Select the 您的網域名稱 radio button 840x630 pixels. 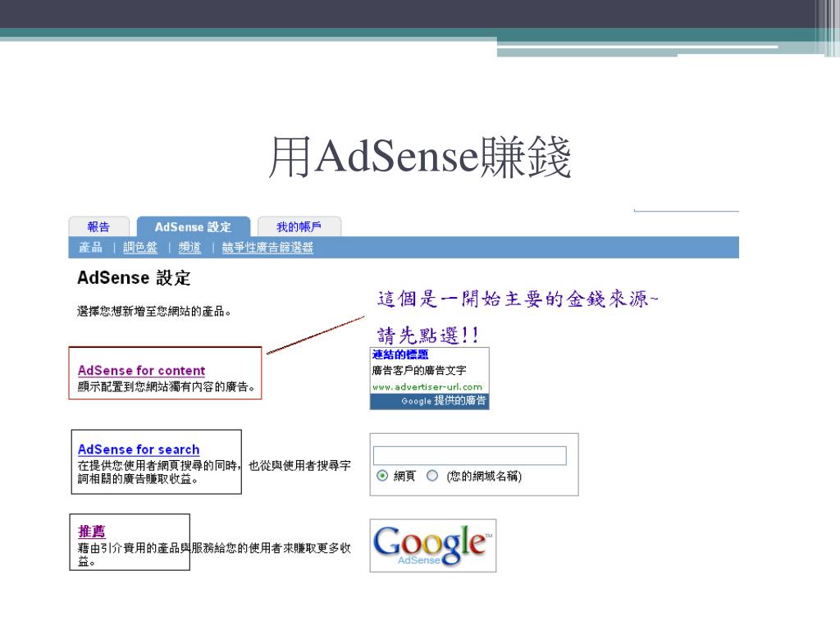coord(432,476)
